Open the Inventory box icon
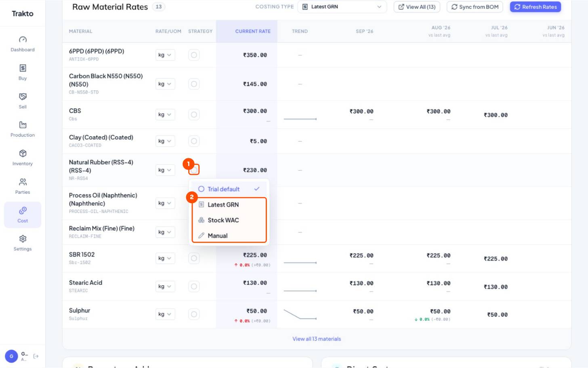The image size is (588, 368). (23, 154)
